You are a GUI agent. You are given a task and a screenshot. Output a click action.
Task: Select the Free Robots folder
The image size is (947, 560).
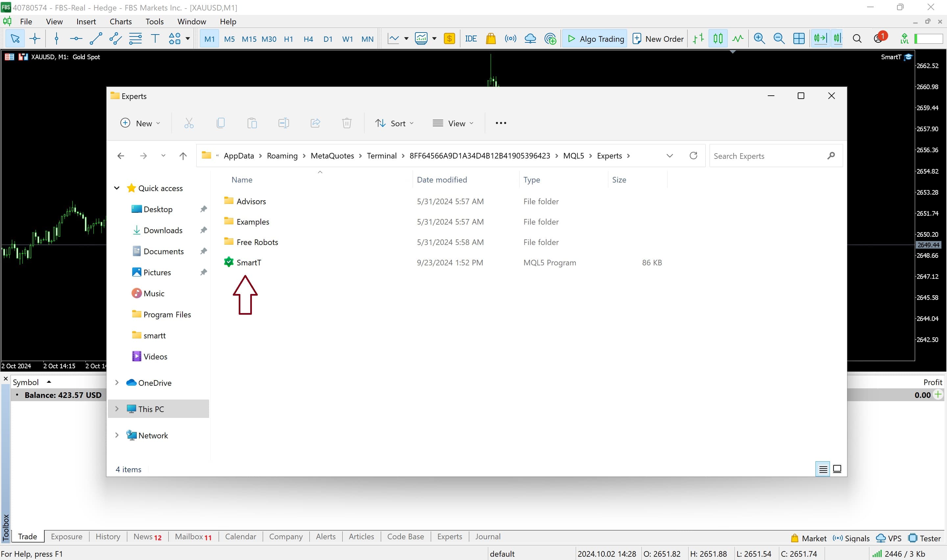pos(257,242)
